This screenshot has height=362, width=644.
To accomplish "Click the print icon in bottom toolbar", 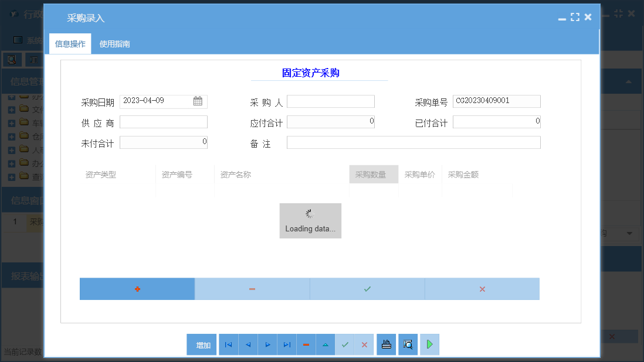I will tap(386, 344).
